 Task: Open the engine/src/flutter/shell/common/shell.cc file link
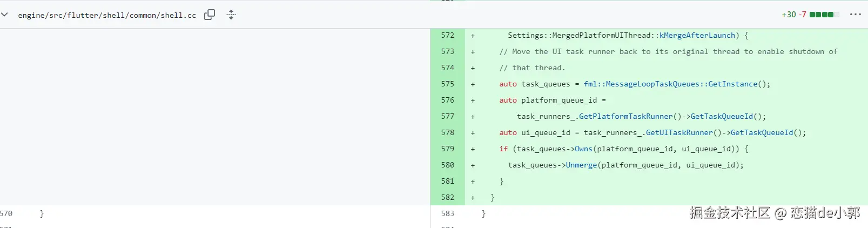(x=107, y=15)
